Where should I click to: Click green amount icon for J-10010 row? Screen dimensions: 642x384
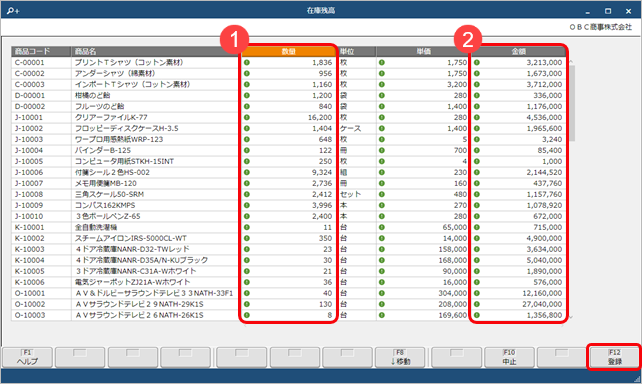coord(477,217)
